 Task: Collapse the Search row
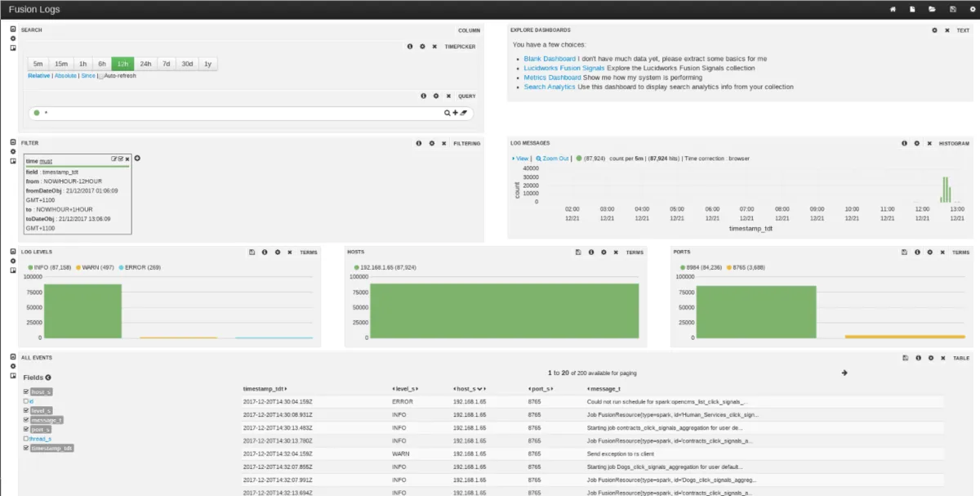(x=13, y=29)
